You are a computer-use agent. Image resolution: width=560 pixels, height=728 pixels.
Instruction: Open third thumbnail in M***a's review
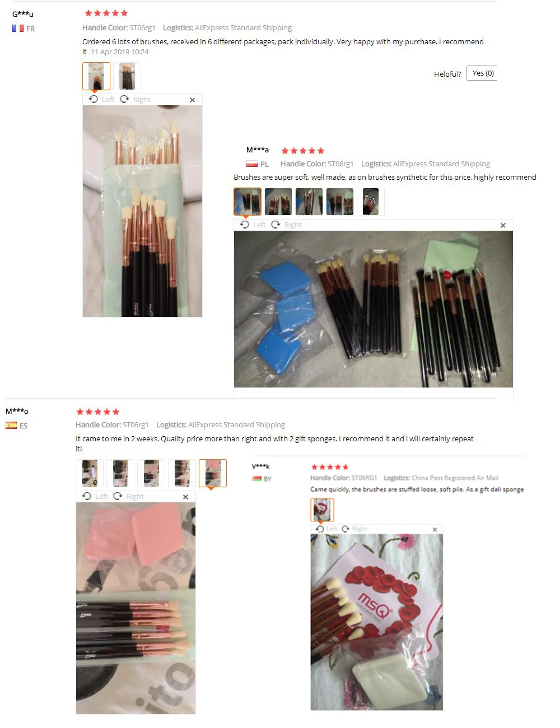[309, 202]
